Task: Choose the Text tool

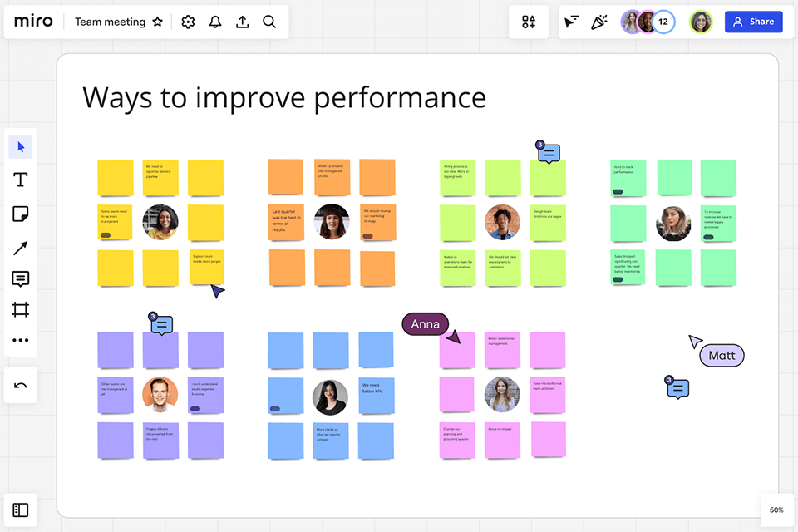Action: click(20, 180)
